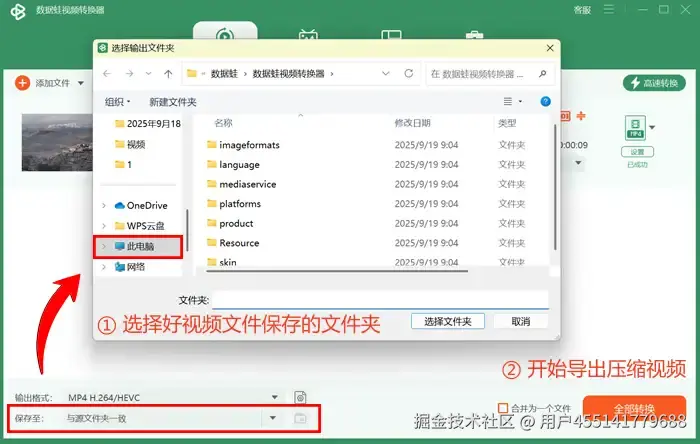700x444 pixels.
Task: Click the video thumbnail in main window
Action: (x=57, y=142)
